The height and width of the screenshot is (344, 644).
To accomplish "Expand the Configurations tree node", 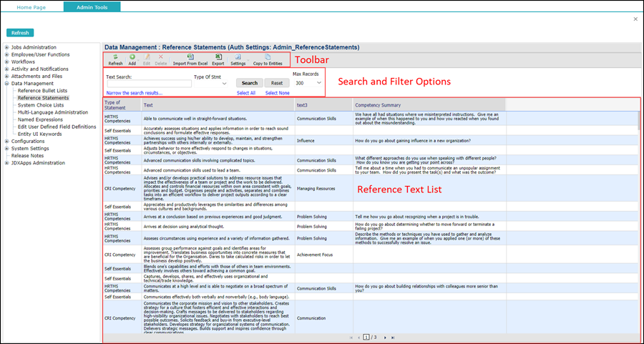I will coord(6,141).
